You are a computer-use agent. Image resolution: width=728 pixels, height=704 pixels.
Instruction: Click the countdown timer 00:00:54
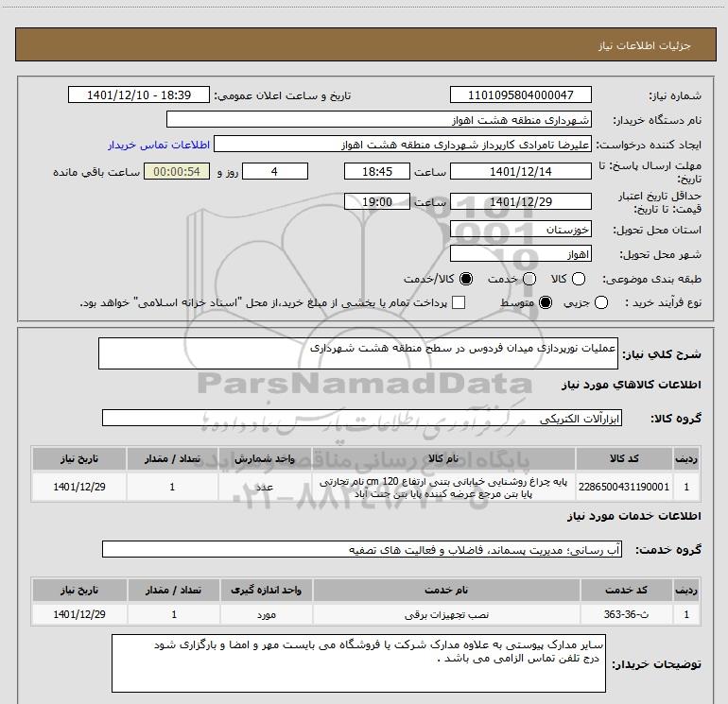177,171
